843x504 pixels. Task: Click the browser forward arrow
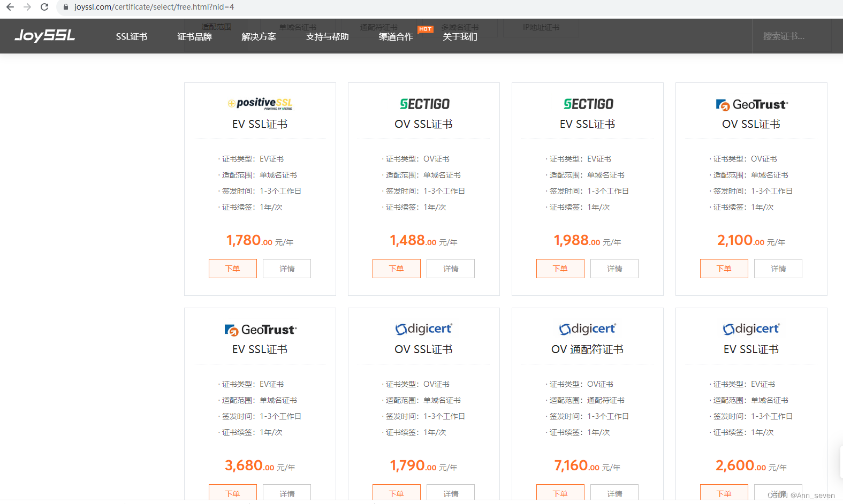[x=27, y=7]
